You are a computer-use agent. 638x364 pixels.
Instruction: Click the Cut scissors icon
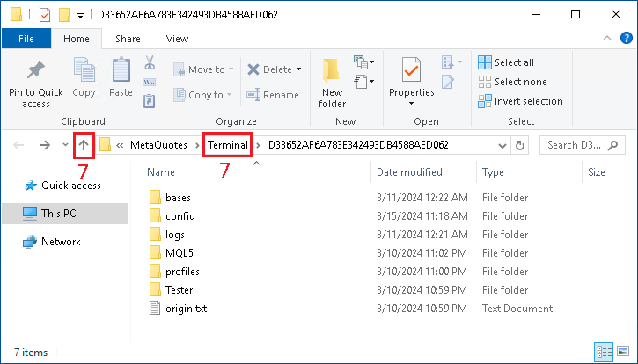150,63
